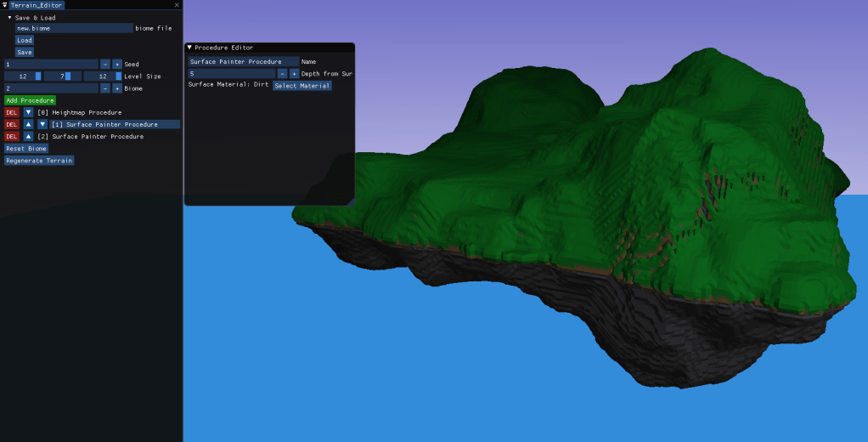
Task: Increment Depth from Surface with plus
Action: click(x=294, y=74)
